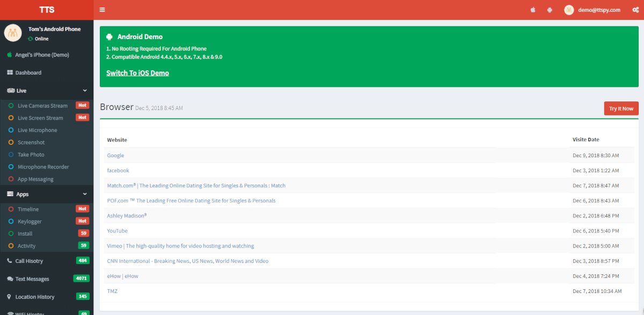Viewport: 644px width, 315px height.
Task: Click Switch To iOS Demo link
Action: (x=137, y=73)
